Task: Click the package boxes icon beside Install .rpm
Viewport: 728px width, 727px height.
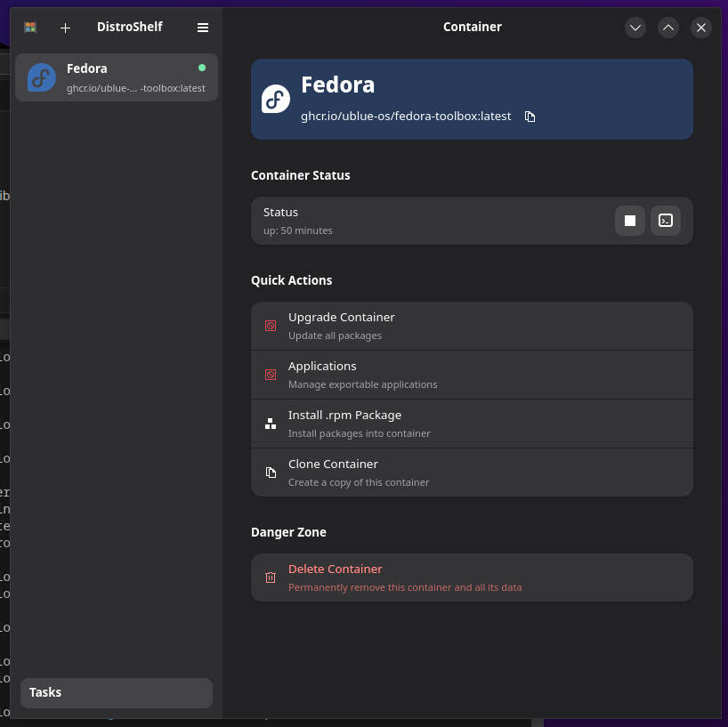Action: coord(271,424)
